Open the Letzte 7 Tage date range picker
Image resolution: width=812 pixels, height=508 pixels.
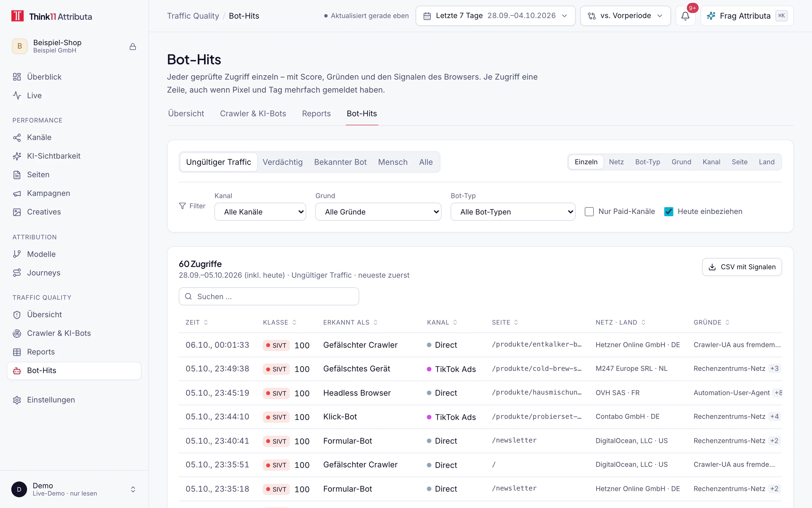[x=495, y=16]
